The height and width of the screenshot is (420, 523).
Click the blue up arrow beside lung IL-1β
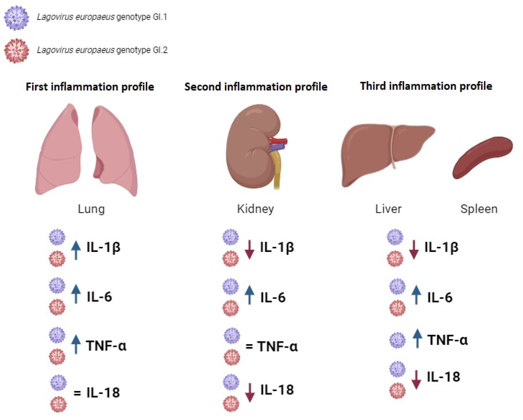[x=76, y=250]
